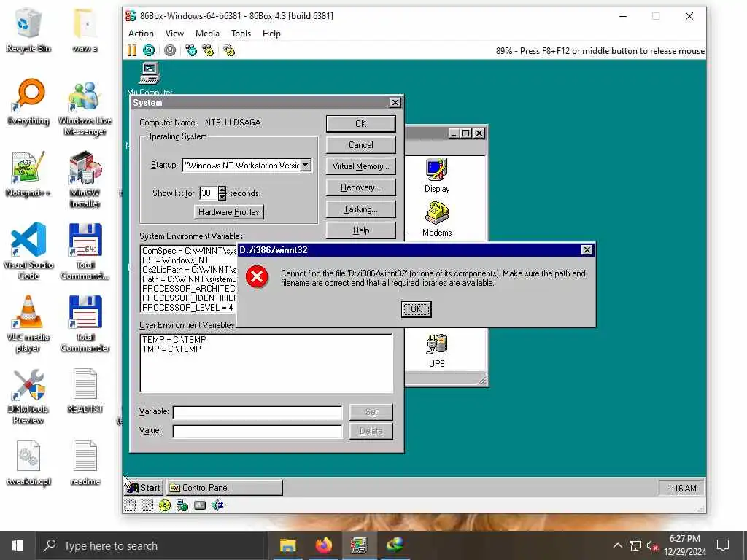Screen dimensions: 747x560
Task: Click the gray ACPI shutdown icon
Action: [x=169, y=50]
